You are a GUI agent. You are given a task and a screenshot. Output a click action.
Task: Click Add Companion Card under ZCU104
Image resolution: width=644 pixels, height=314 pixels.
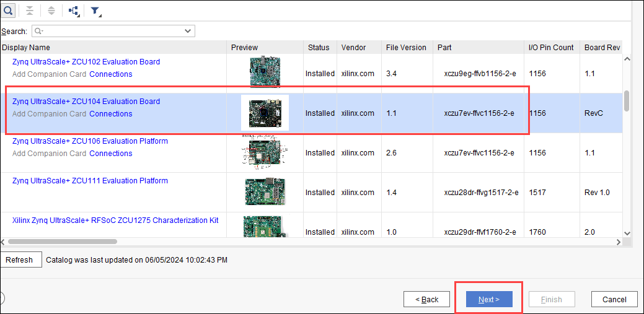[50, 114]
